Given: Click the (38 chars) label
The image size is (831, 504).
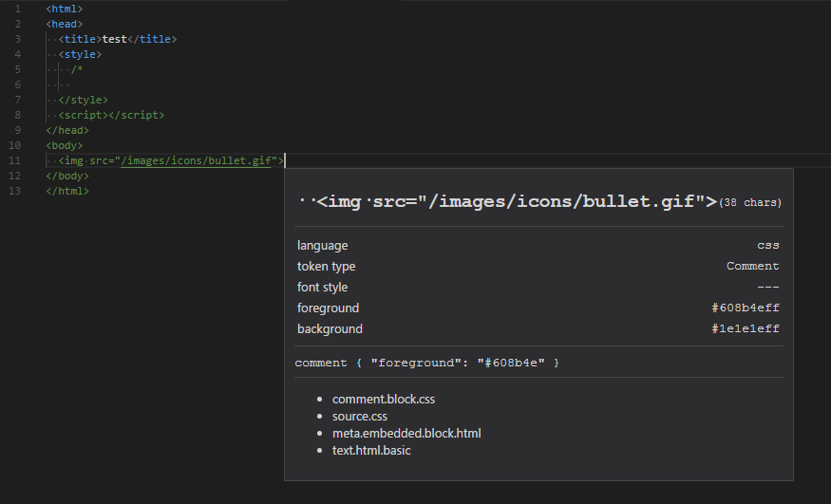Looking at the screenshot, I should pos(750,203).
